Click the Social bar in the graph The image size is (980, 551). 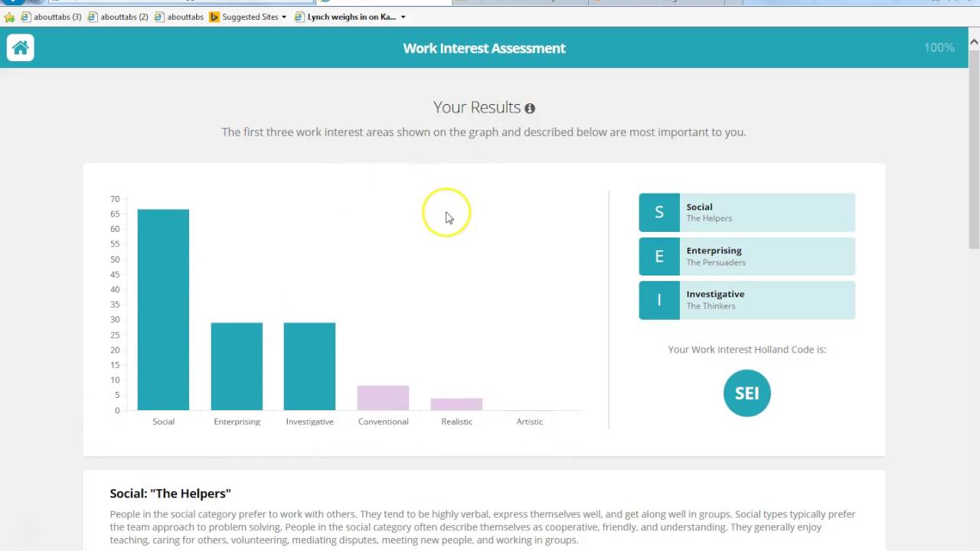click(x=163, y=310)
